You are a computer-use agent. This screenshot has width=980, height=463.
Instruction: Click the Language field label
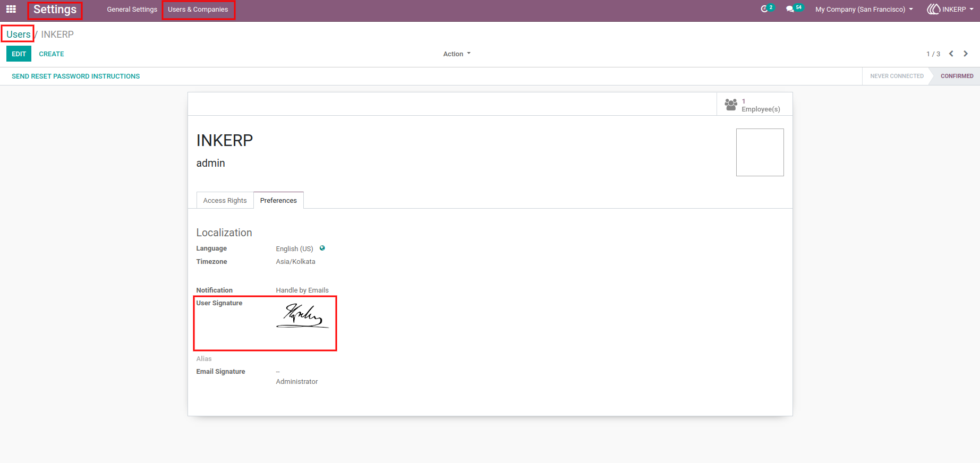[211, 248]
